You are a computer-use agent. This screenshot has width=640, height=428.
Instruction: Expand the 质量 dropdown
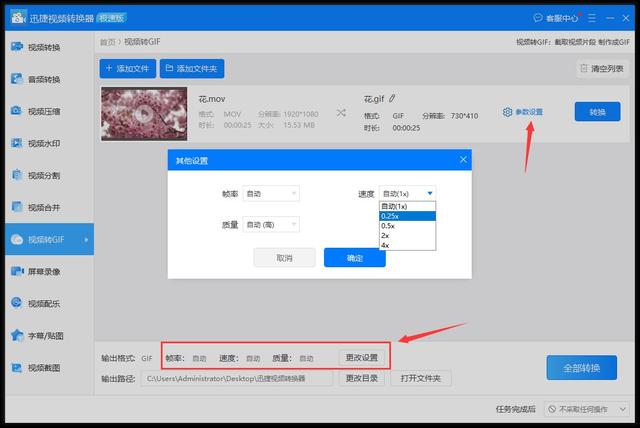271,225
